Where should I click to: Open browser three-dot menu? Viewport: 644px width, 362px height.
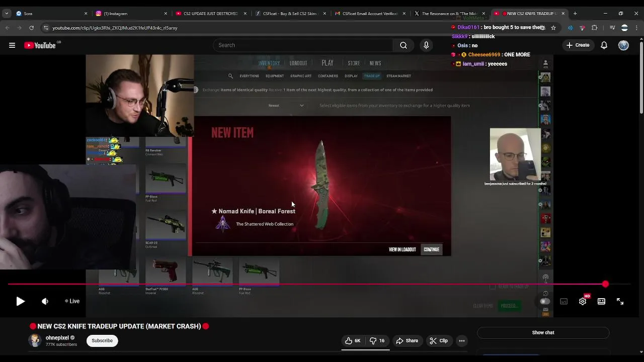point(637,28)
